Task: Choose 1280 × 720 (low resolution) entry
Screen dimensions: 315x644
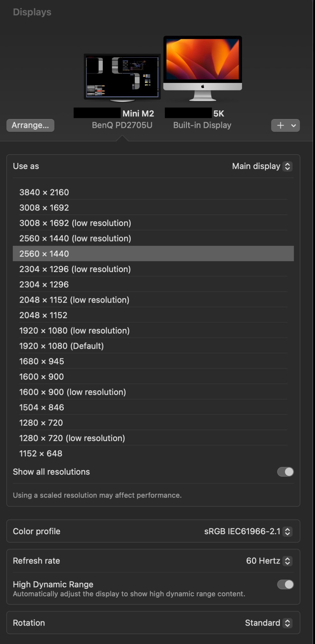Action: (153, 438)
